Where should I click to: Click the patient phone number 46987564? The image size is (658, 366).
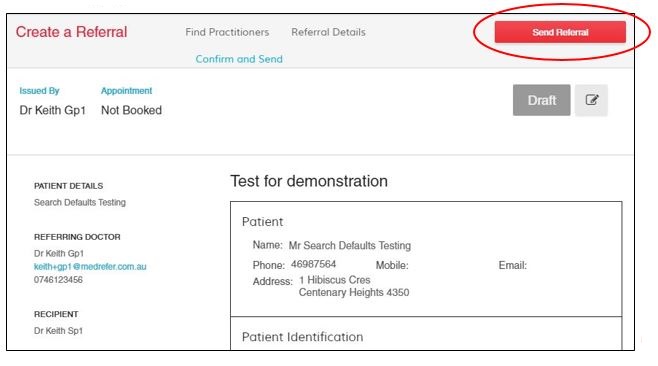point(313,264)
